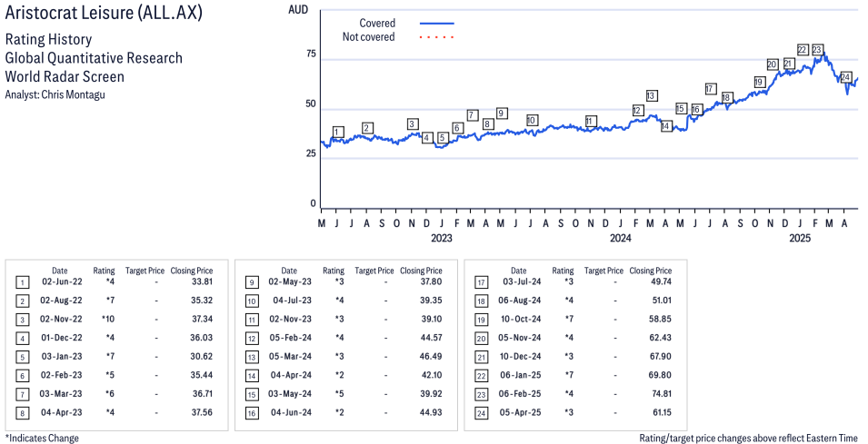Click the Global Quantitative Research line

[x=94, y=58]
